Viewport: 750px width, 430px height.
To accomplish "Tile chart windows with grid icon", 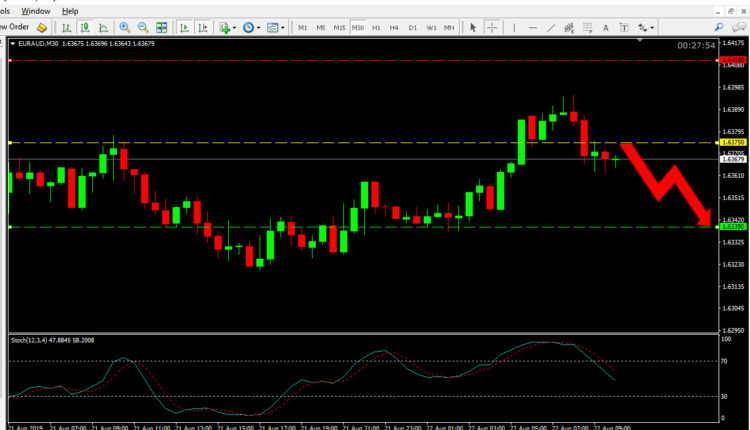I will pos(162,28).
